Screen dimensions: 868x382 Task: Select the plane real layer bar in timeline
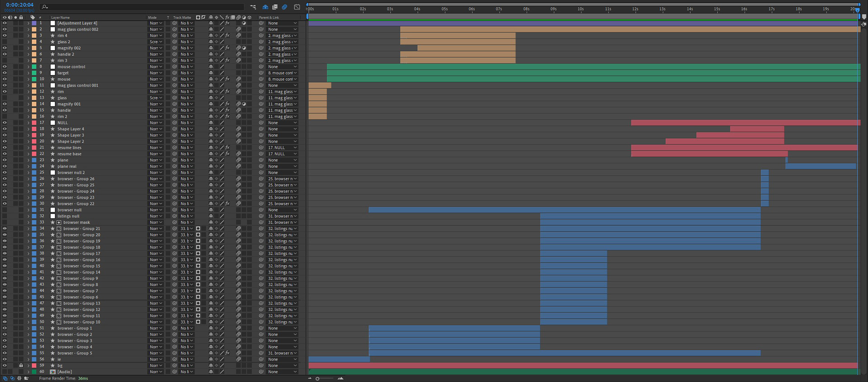[x=821, y=166]
